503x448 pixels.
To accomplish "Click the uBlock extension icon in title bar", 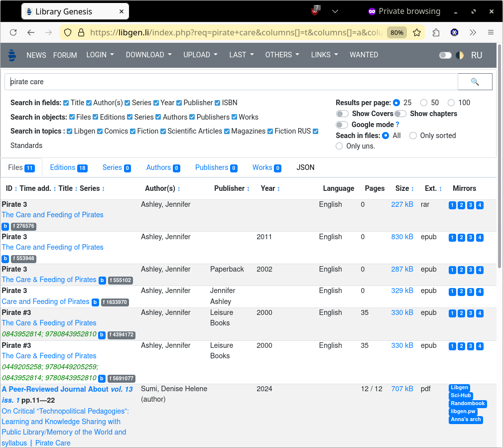I will [x=315, y=11].
